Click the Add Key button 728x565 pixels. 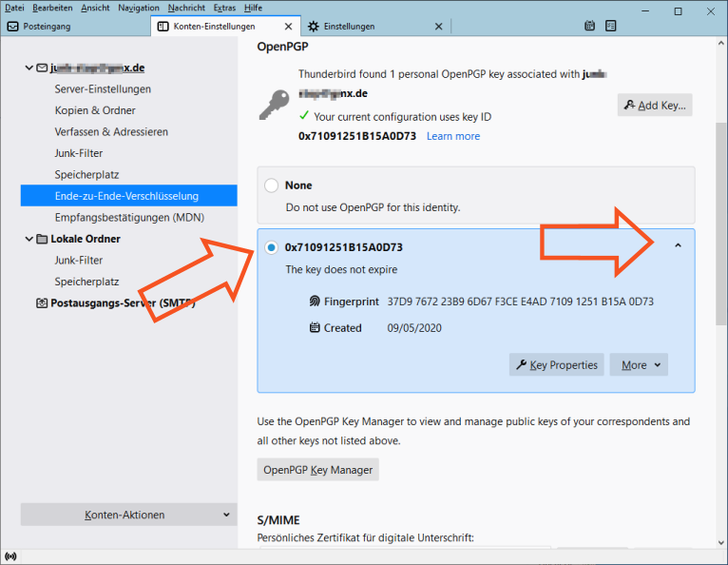[655, 106]
